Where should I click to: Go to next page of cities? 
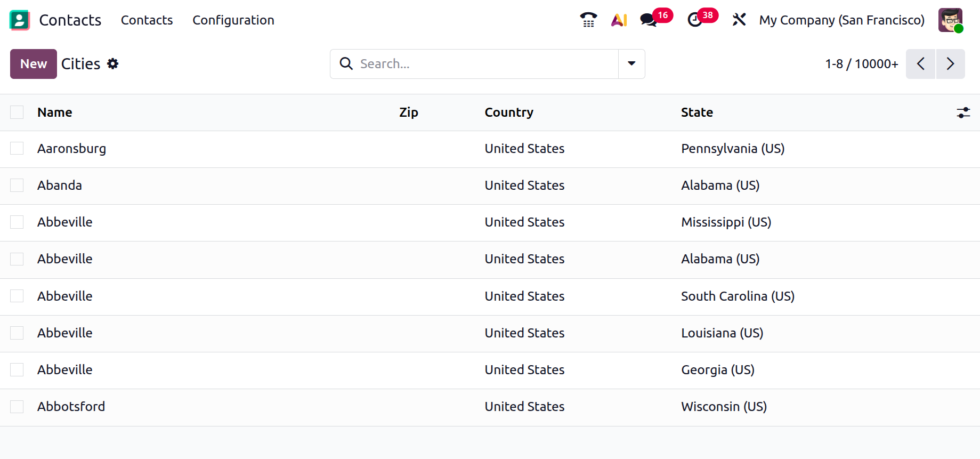[950, 64]
